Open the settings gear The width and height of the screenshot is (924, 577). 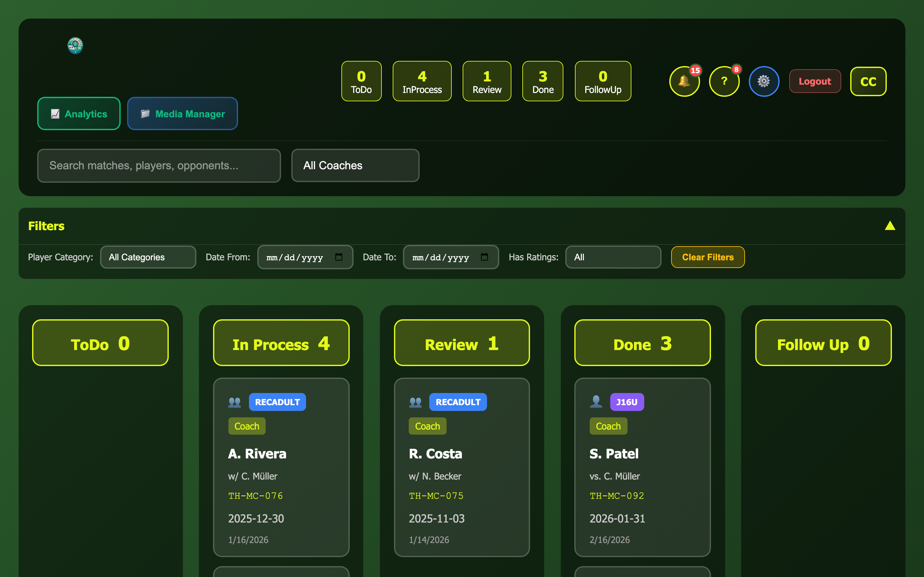point(764,81)
